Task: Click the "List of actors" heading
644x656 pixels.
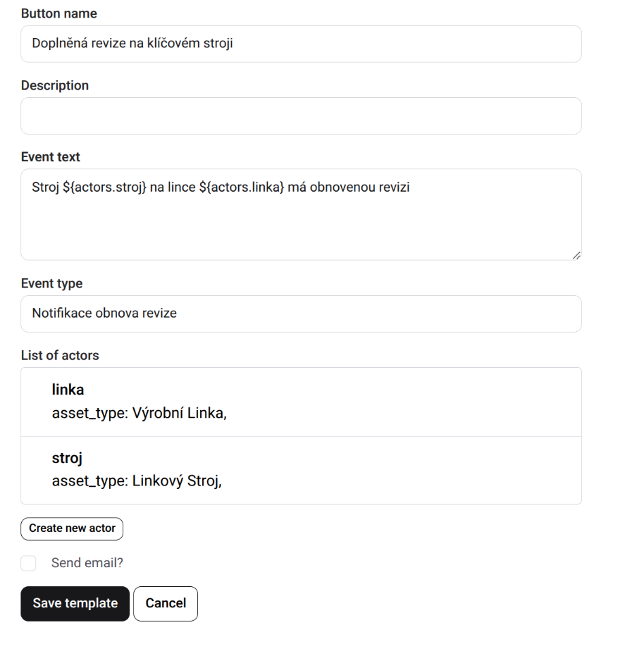Action: pyautogui.click(x=60, y=355)
